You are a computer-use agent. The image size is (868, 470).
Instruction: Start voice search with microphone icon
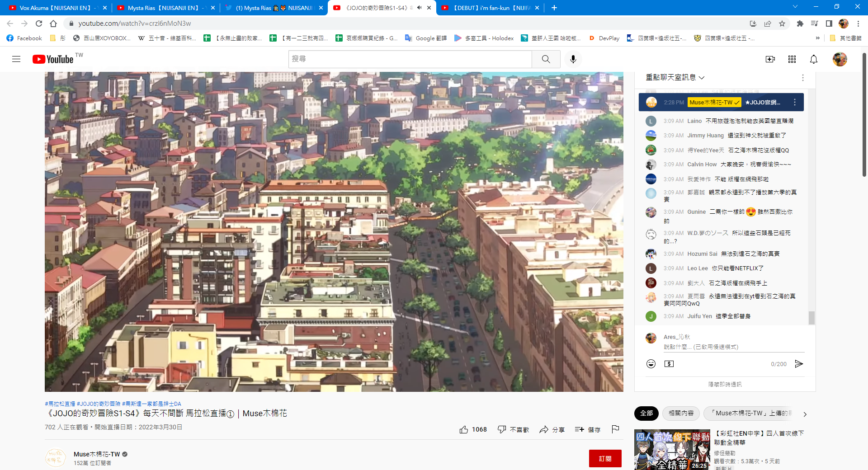coord(573,59)
